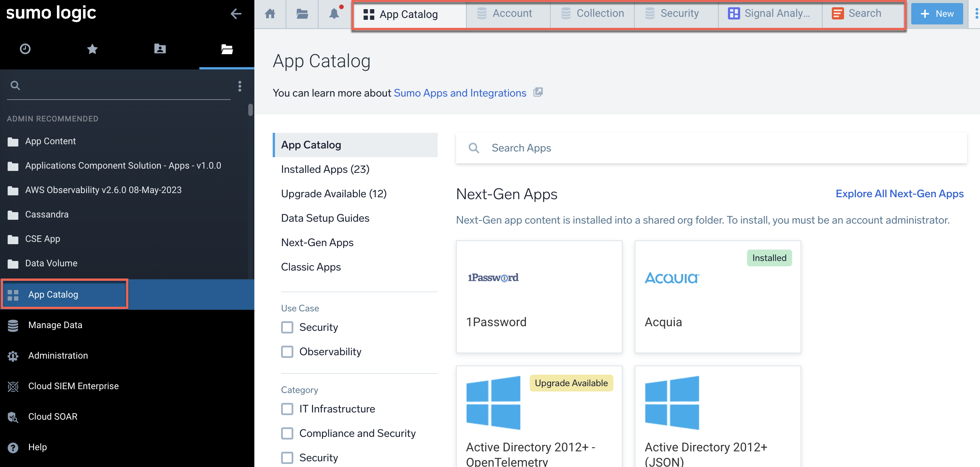Click the sidebar scrollbar handle
Viewport: 980px width, 467px height.
pos(251,110)
